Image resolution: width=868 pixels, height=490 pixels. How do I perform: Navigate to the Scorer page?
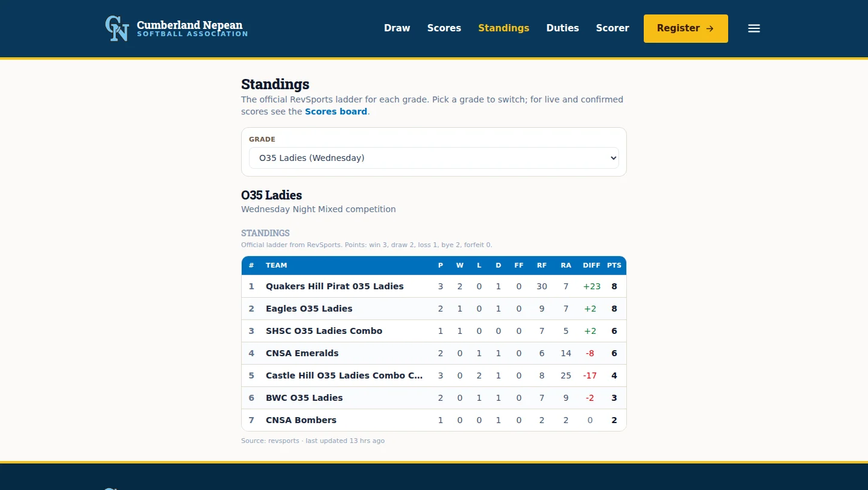pyautogui.click(x=612, y=28)
